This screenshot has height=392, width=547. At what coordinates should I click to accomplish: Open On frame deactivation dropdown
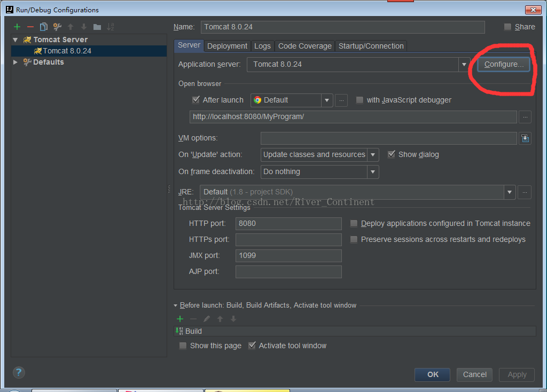click(373, 172)
